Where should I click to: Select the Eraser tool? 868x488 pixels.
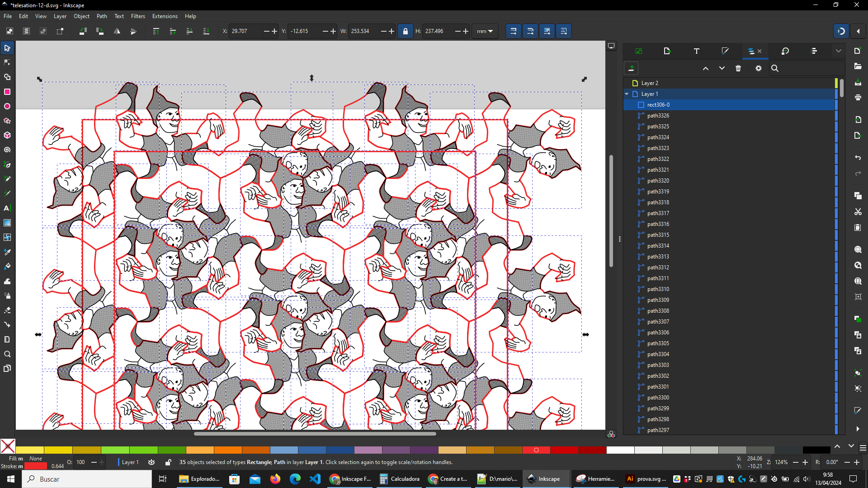[x=7, y=310]
